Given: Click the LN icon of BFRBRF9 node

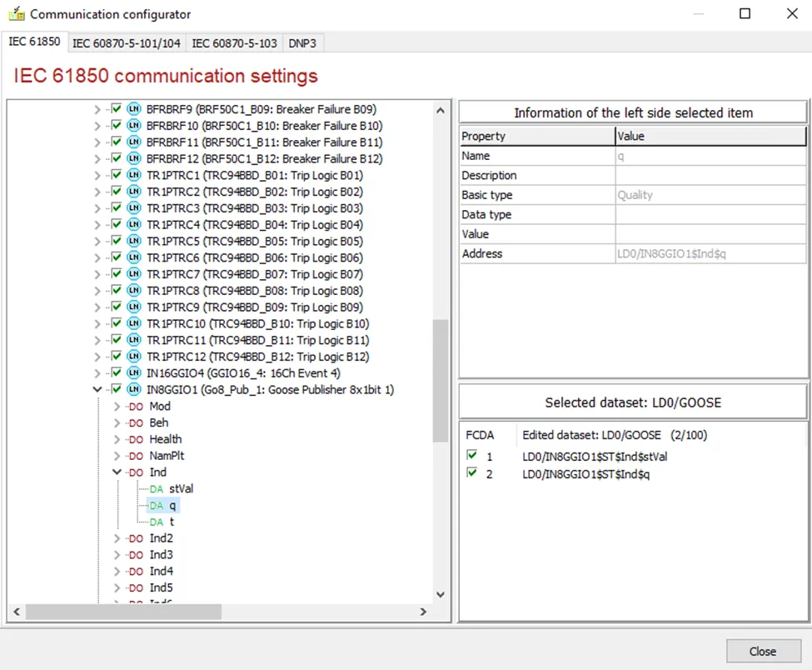Looking at the screenshot, I should [x=134, y=109].
